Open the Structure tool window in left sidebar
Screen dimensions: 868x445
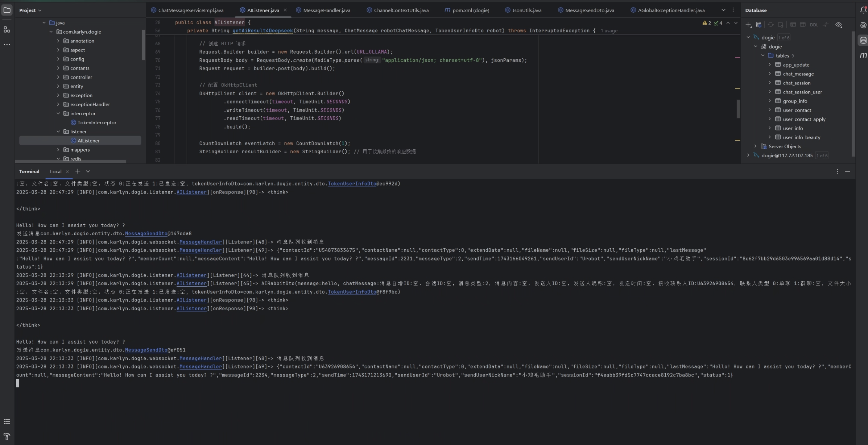(x=7, y=30)
